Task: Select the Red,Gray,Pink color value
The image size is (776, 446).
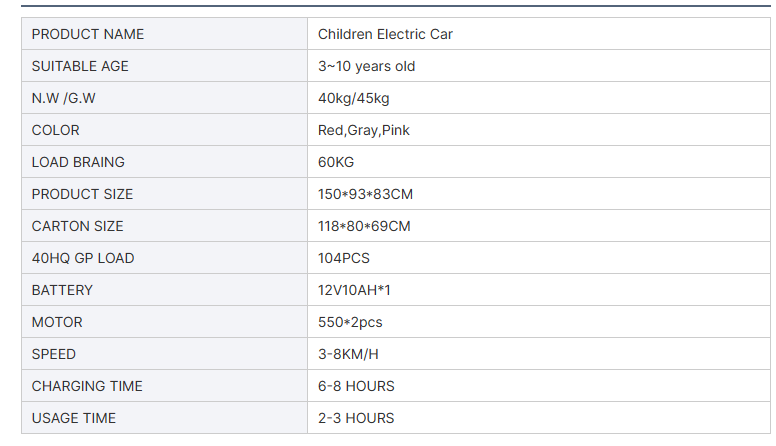Action: (x=364, y=130)
